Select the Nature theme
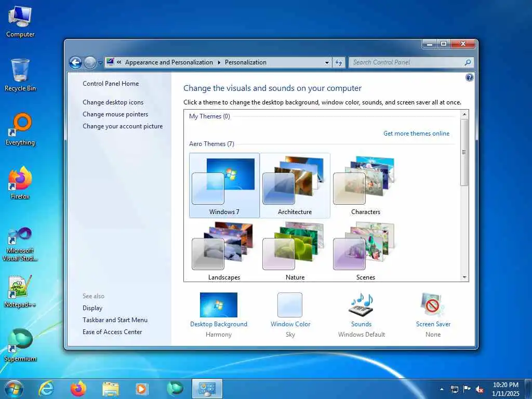Viewport: 532px width, 399px height. click(x=295, y=251)
